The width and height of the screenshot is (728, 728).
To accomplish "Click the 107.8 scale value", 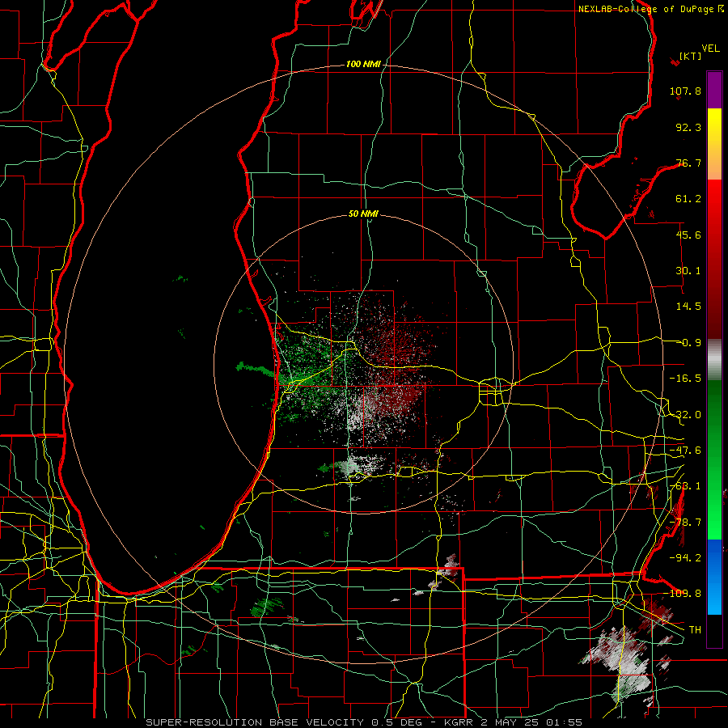I will 685,91.
